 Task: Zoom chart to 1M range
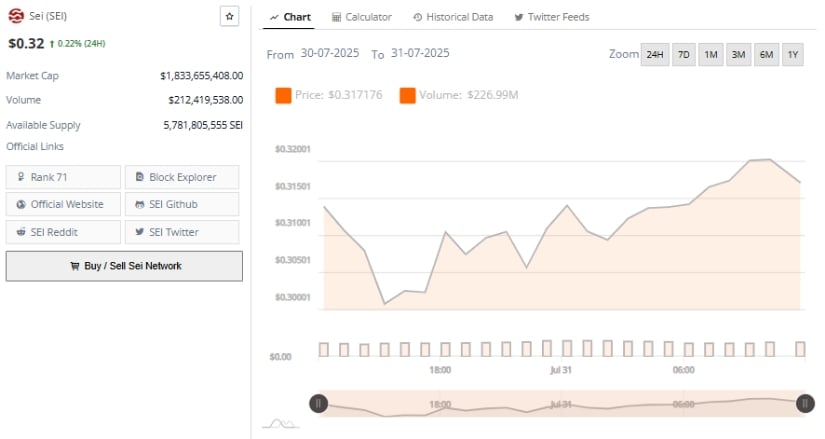point(711,54)
